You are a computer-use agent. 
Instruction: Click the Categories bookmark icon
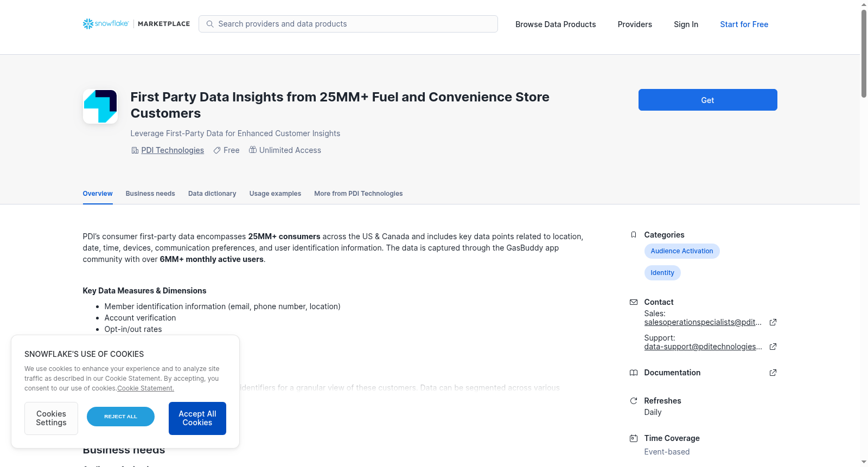[x=634, y=235]
